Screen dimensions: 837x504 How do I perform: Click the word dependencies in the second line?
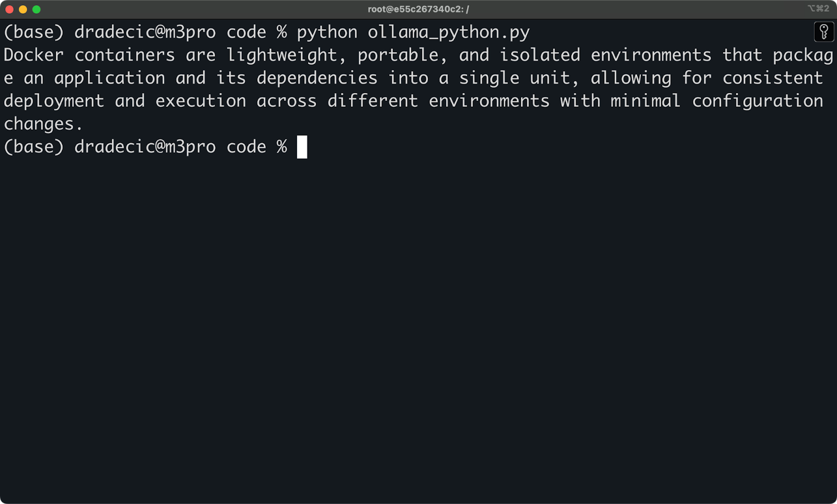click(x=316, y=77)
